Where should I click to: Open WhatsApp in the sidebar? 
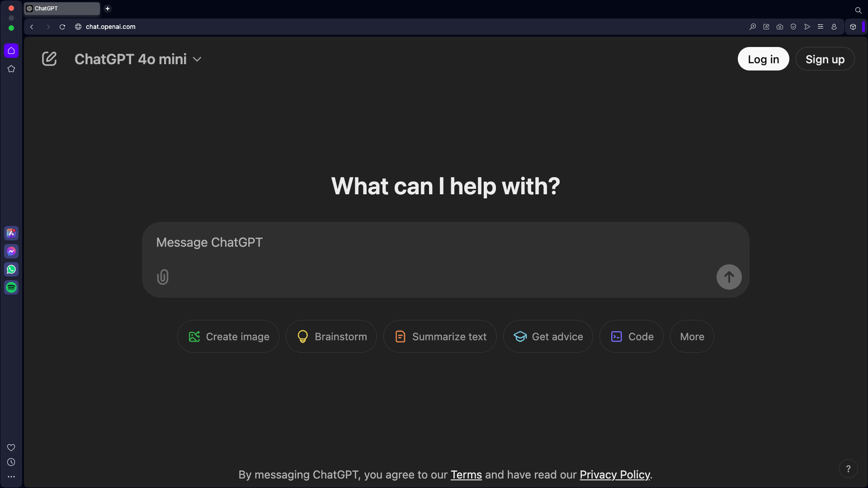11,269
